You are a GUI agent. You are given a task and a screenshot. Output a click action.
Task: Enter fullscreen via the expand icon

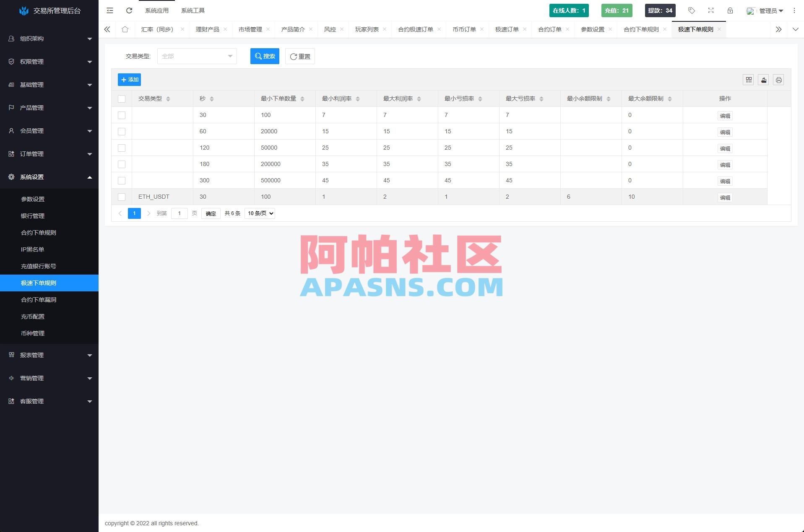pyautogui.click(x=710, y=10)
